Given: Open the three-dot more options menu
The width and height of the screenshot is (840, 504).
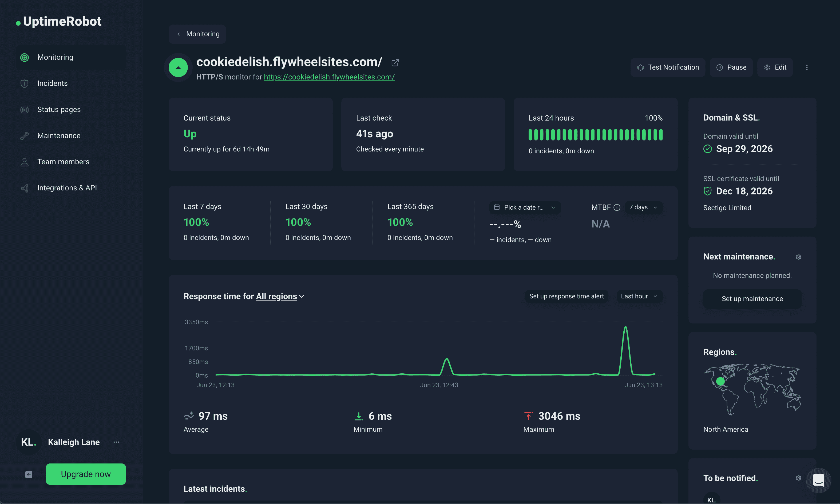Looking at the screenshot, I should (x=807, y=67).
